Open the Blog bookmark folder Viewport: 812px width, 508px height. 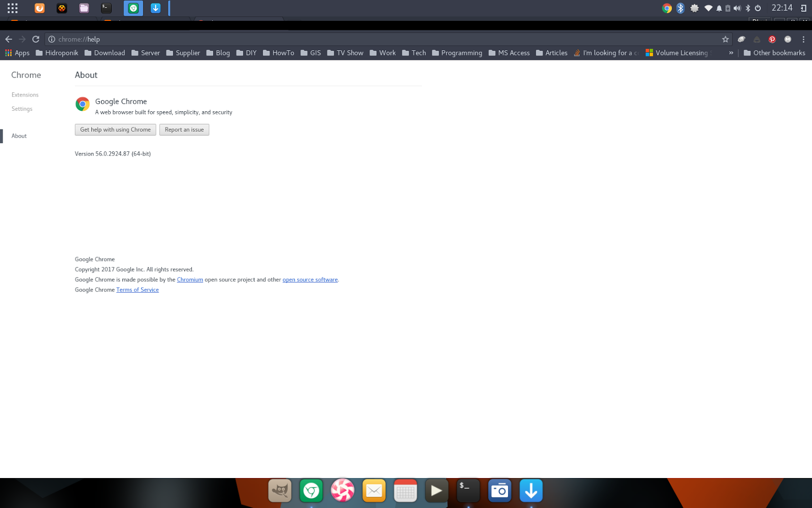[218, 53]
